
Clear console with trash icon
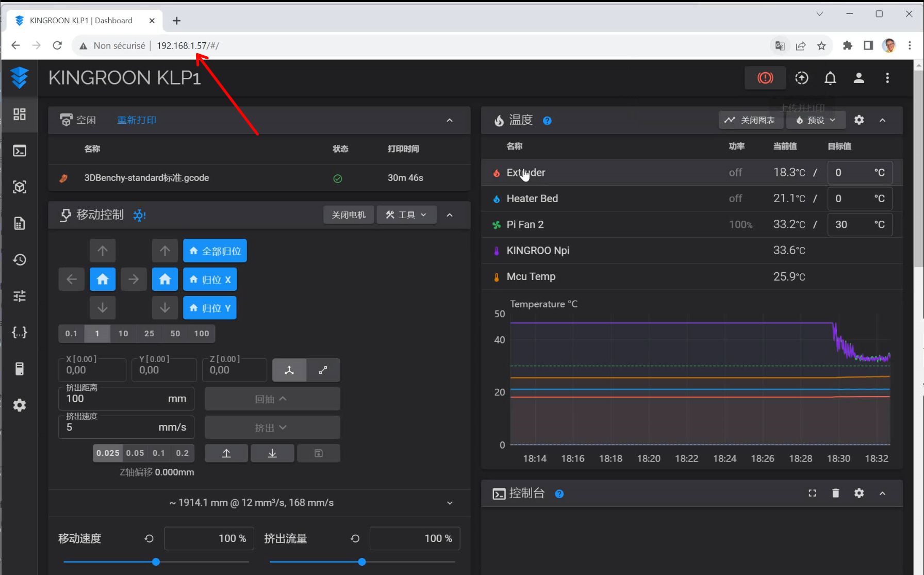pyautogui.click(x=836, y=493)
